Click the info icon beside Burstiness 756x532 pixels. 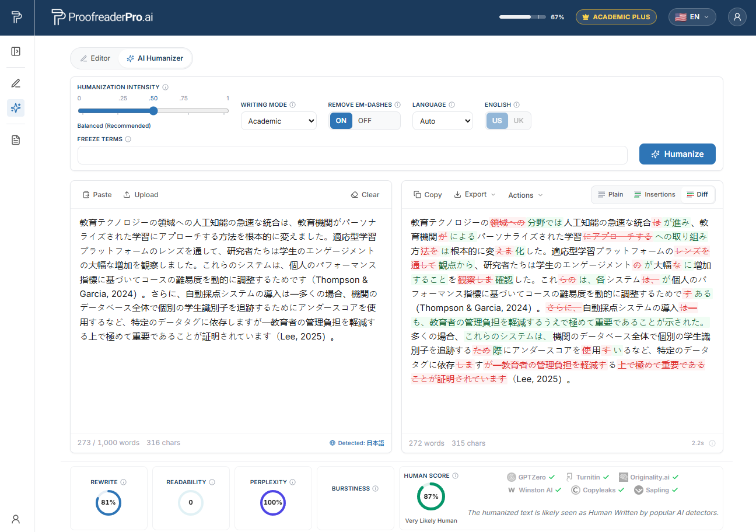coord(376,489)
